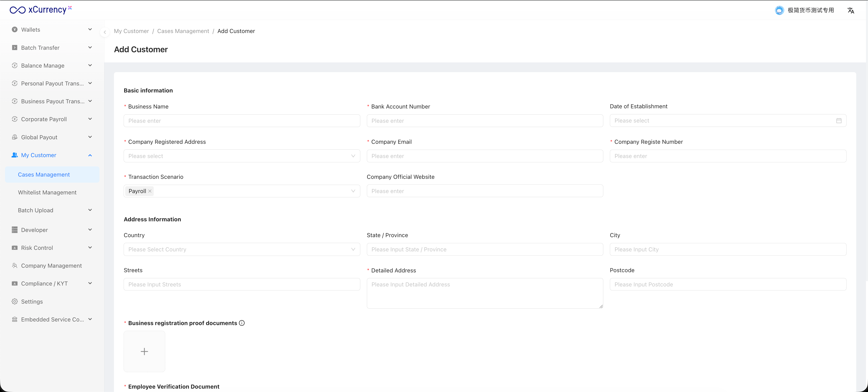Click the sidebar collapse arrow icon

[x=105, y=32]
